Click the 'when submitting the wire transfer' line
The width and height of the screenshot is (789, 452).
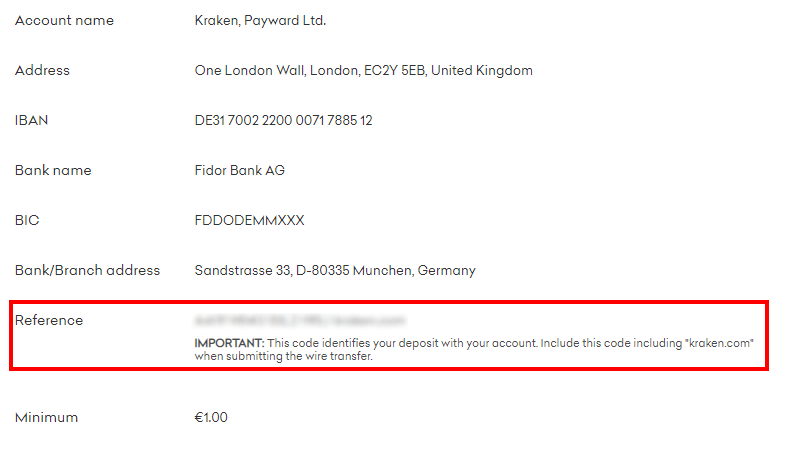click(283, 356)
